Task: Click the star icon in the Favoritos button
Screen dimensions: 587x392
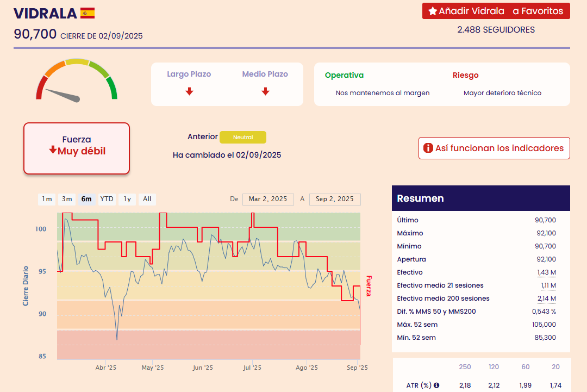Action: pos(433,11)
